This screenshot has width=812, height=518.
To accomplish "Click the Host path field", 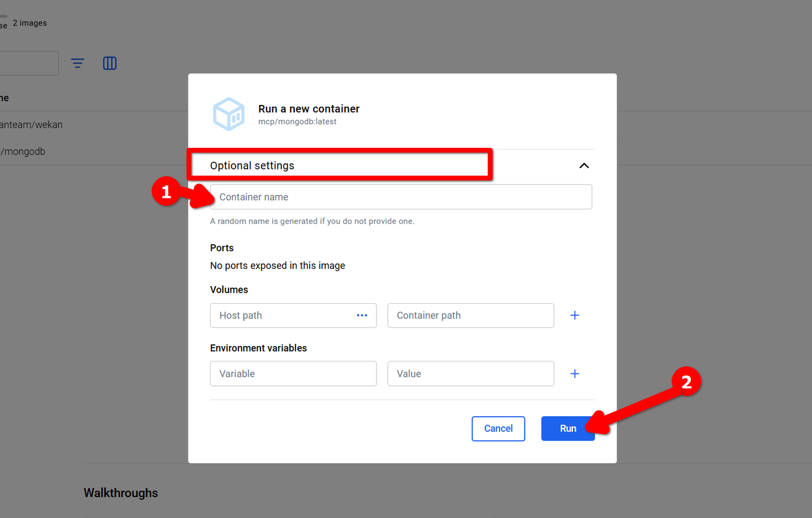I will tap(293, 315).
